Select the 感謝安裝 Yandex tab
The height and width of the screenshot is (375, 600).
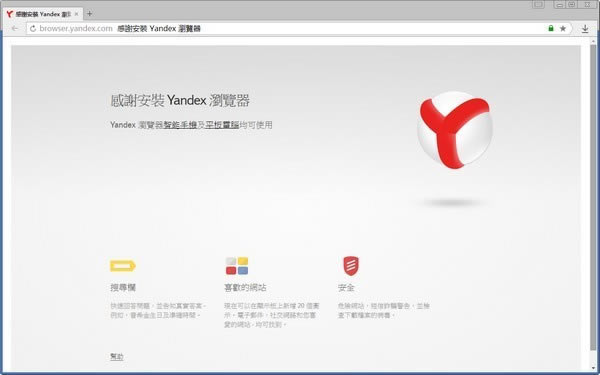[x=42, y=14]
